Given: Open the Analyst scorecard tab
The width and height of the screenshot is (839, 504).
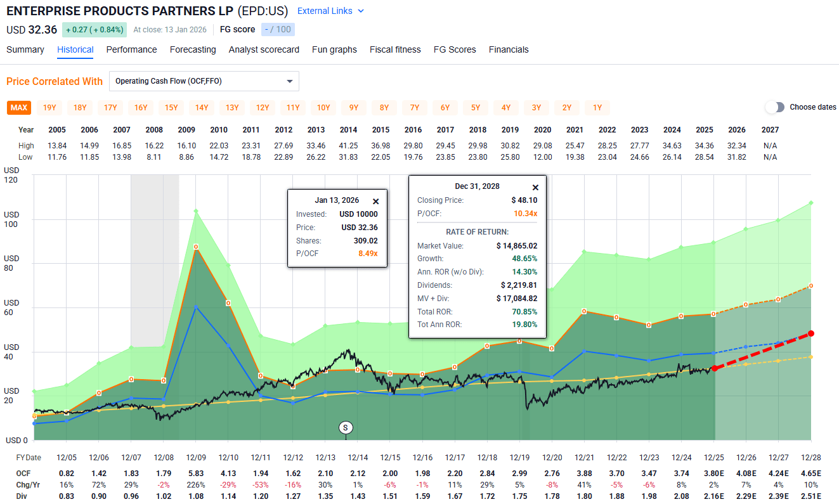Looking at the screenshot, I should 264,49.
